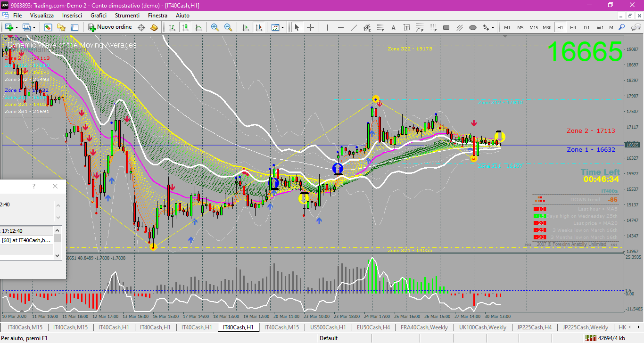Open the Visualizza menu
Image resolution: width=644 pixels, height=343 pixels.
pos(42,16)
